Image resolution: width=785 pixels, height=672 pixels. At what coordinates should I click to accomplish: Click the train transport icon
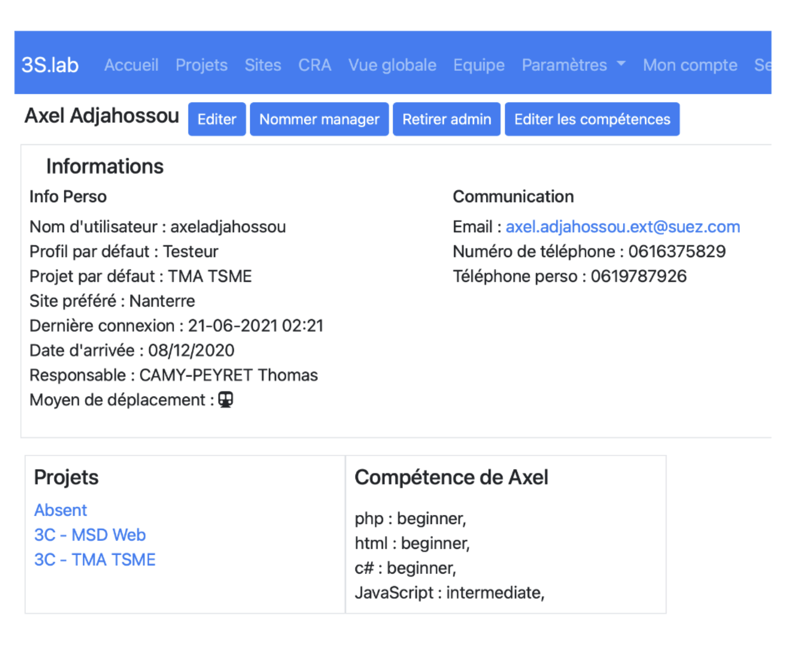226,400
